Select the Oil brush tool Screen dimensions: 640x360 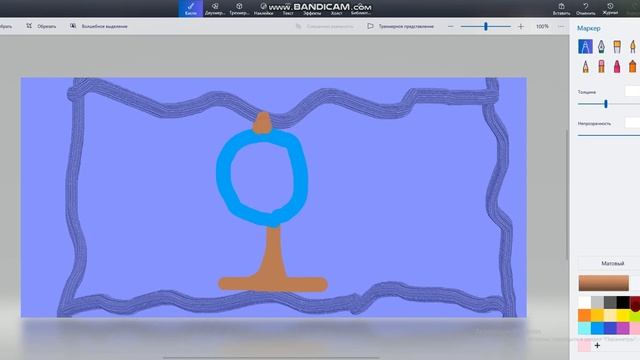(617, 47)
